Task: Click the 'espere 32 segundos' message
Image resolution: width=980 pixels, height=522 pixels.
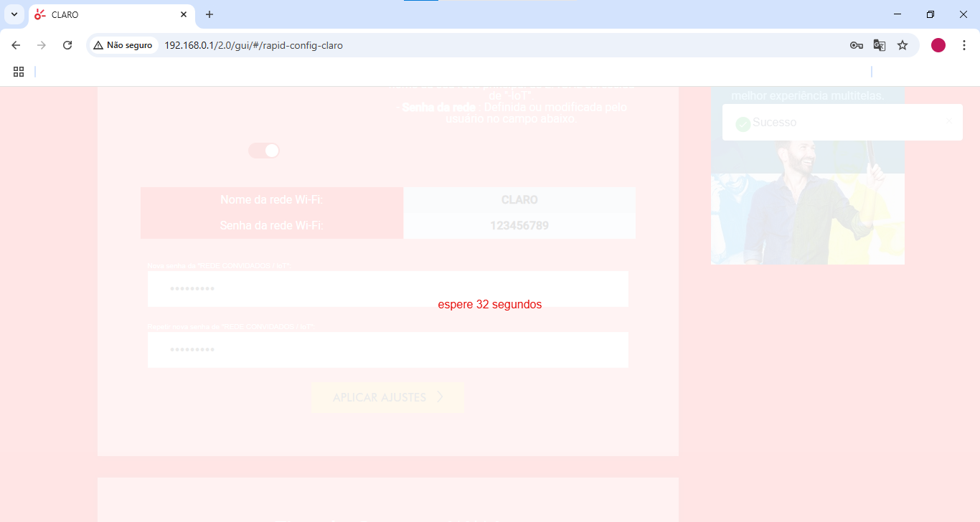Action: pyautogui.click(x=490, y=305)
